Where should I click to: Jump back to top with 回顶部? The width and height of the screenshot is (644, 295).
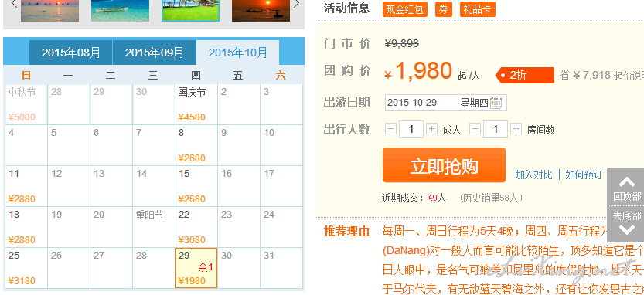[x=627, y=187]
